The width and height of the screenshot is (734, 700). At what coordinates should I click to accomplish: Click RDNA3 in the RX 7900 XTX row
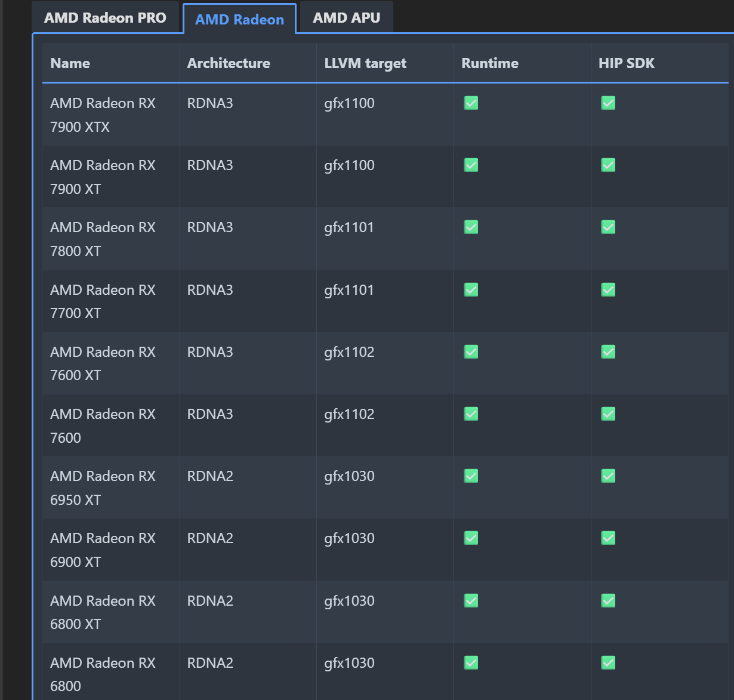[210, 103]
